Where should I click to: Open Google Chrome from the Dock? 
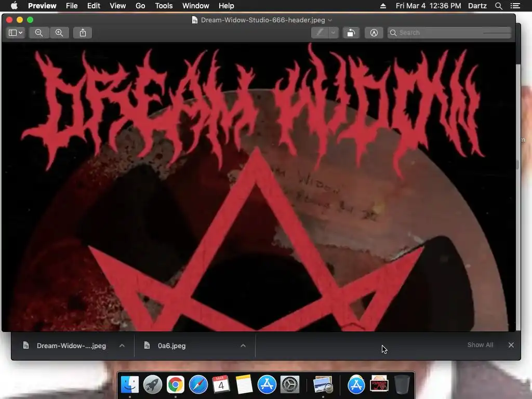coord(176,385)
